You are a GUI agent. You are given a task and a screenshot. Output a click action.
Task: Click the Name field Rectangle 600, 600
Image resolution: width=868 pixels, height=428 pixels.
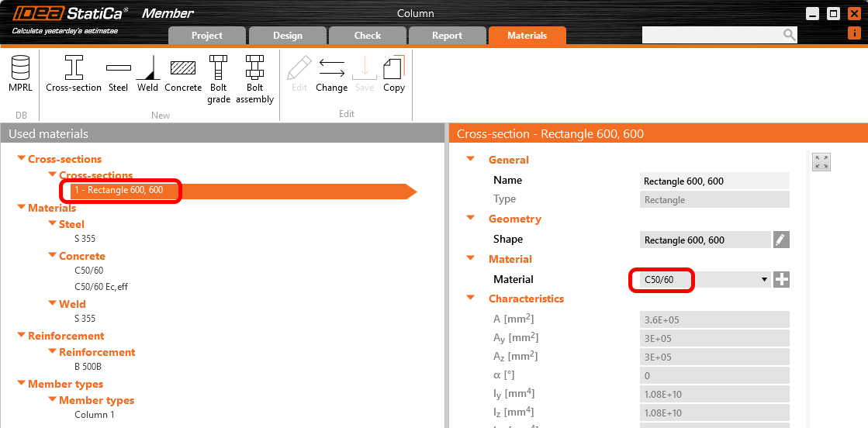pyautogui.click(x=714, y=181)
